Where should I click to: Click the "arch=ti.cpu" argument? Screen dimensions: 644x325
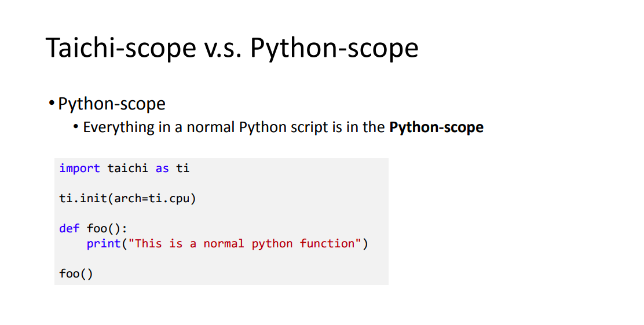(x=152, y=199)
